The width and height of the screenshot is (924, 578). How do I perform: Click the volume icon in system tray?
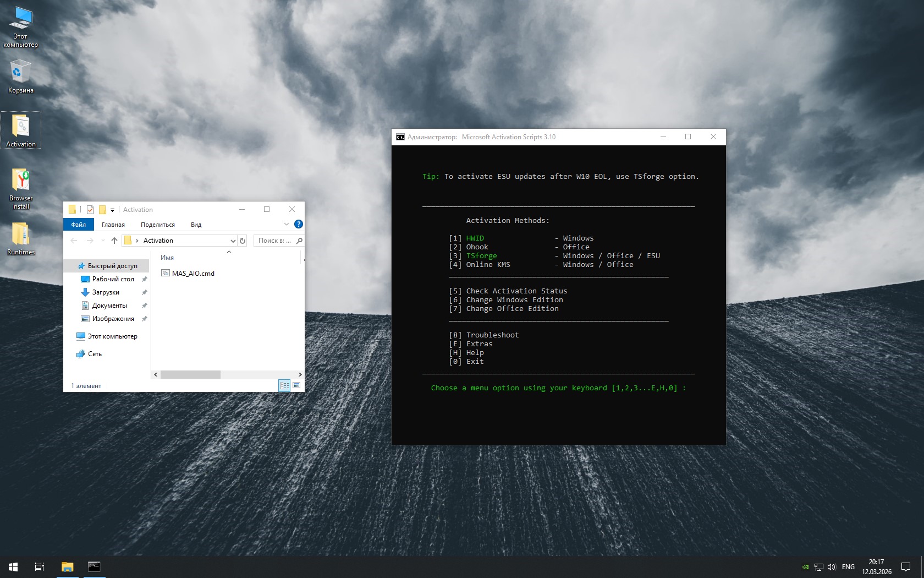tap(831, 566)
